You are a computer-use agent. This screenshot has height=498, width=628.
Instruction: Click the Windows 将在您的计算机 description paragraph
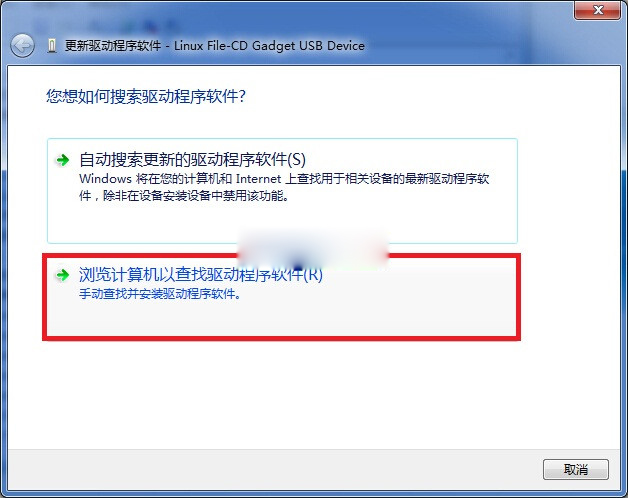[284, 187]
